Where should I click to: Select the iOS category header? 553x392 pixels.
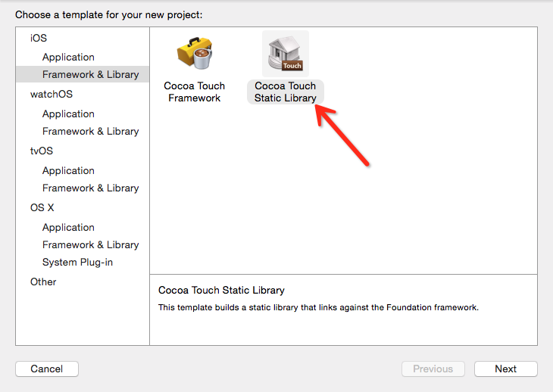pyautogui.click(x=39, y=38)
